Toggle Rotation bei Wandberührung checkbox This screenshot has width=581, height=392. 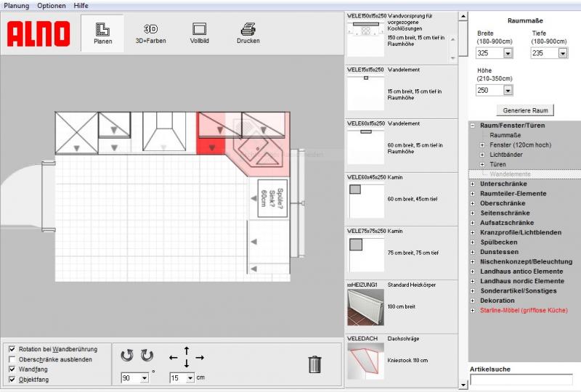(12, 349)
